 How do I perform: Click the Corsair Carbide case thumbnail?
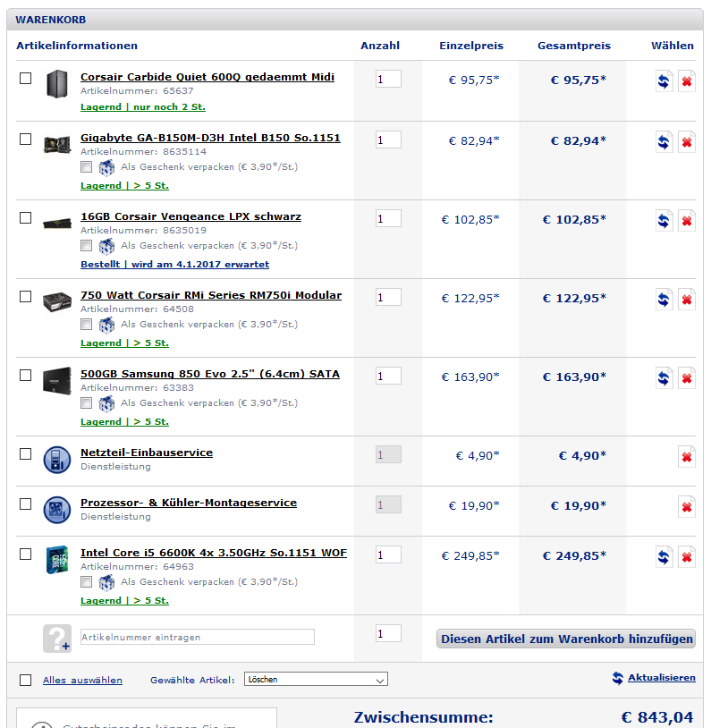coord(57,83)
